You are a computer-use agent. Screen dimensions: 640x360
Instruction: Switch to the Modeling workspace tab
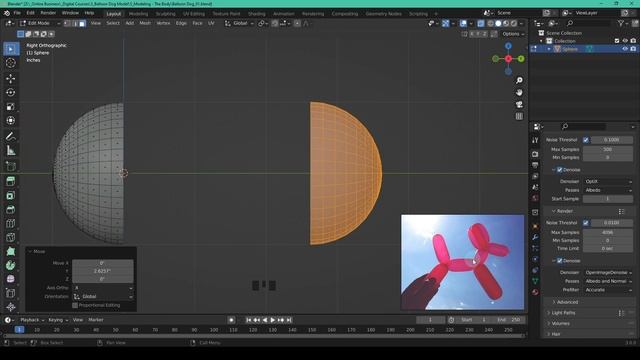click(x=138, y=13)
